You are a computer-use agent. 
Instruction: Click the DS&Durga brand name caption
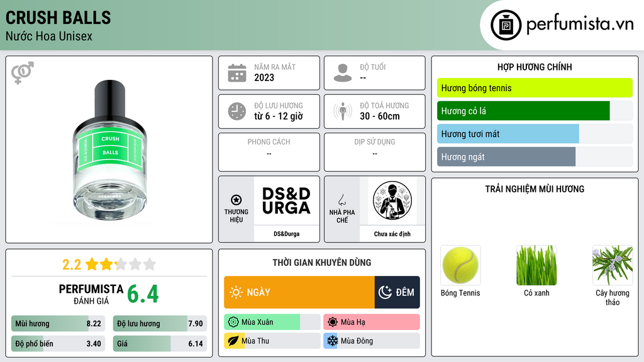(286, 234)
